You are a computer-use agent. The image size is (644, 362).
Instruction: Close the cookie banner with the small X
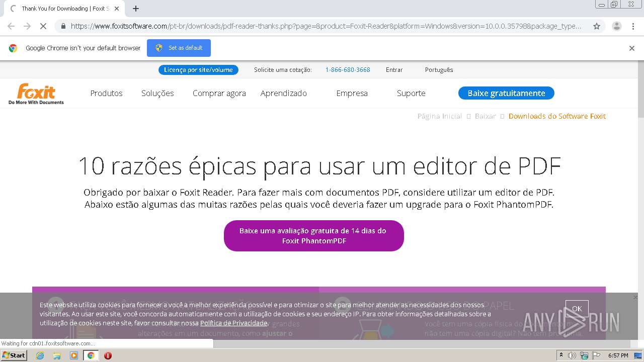click(x=635, y=298)
